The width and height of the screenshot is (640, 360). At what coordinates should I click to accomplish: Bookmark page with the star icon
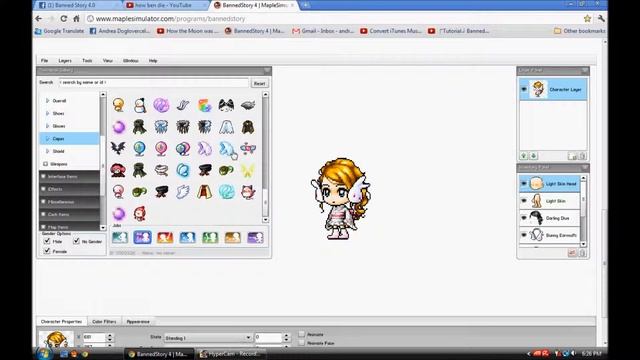[587, 18]
